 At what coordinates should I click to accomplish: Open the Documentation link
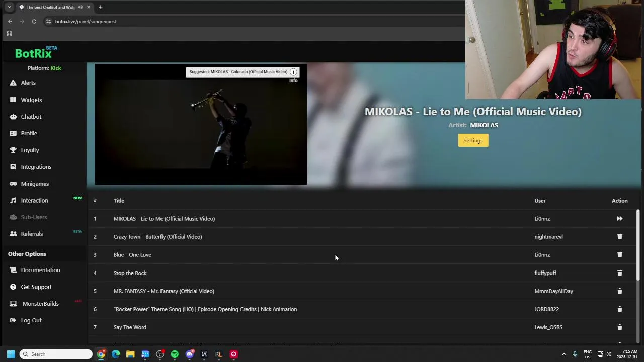pyautogui.click(x=40, y=270)
